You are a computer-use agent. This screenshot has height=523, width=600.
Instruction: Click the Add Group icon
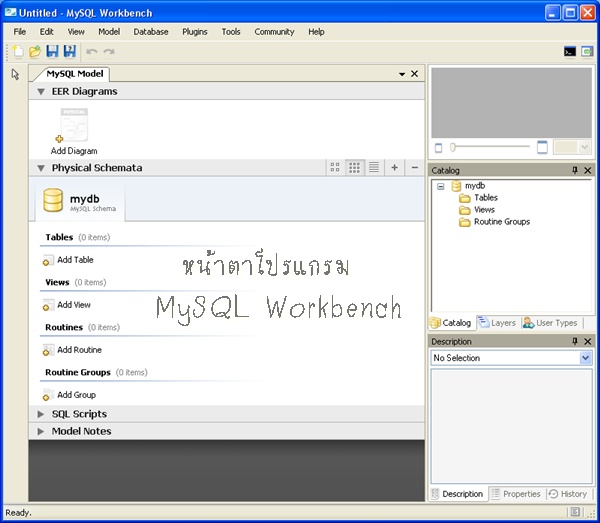click(x=47, y=395)
